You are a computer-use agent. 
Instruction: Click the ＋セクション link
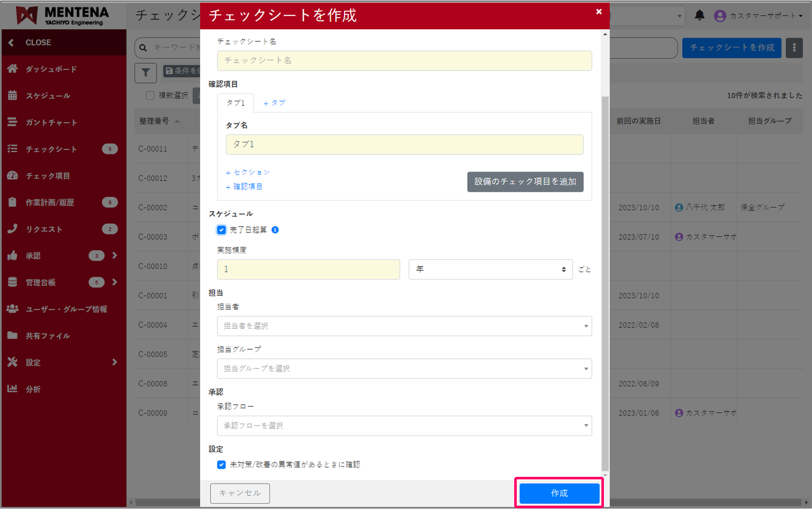[x=248, y=172]
